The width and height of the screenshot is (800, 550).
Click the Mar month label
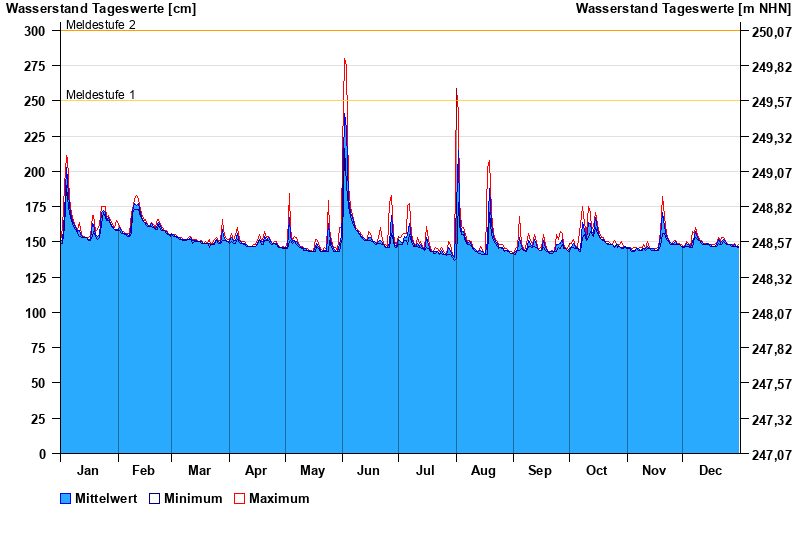[x=199, y=470]
